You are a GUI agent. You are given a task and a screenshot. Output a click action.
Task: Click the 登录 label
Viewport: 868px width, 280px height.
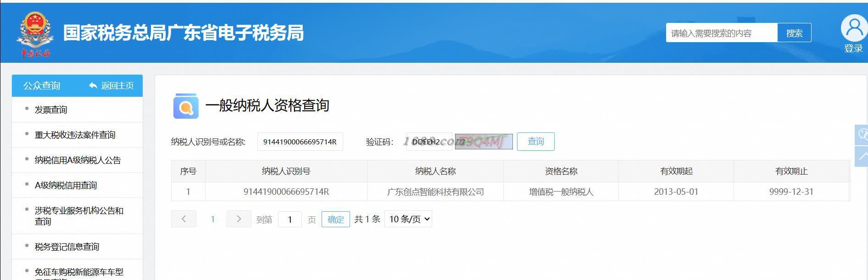point(853,49)
